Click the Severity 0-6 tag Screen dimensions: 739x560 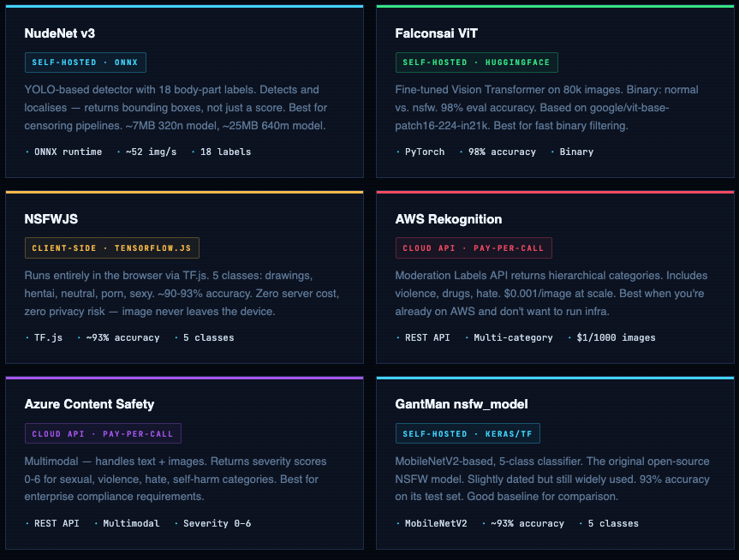(217, 523)
